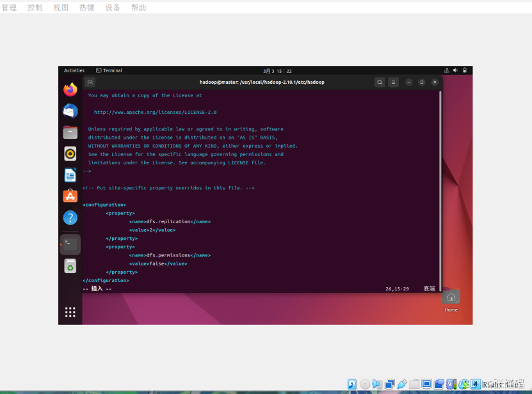Select the Terminal icon in the dock
Screen dimensions: 532x394
tap(70, 244)
